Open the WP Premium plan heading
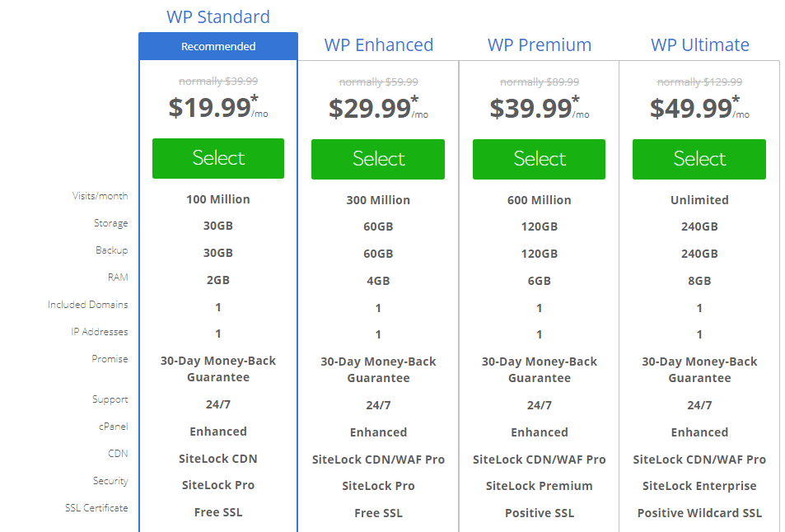Viewport: 785px width, 532px height. (540, 44)
